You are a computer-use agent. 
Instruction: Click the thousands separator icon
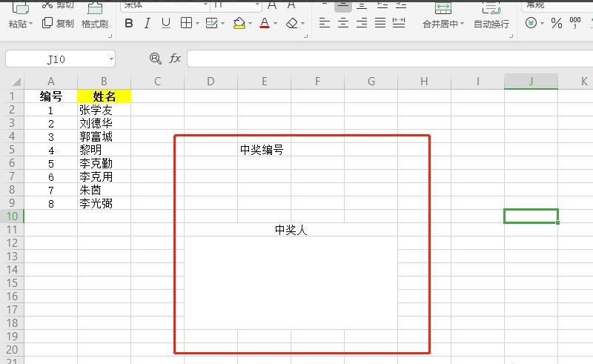[575, 23]
